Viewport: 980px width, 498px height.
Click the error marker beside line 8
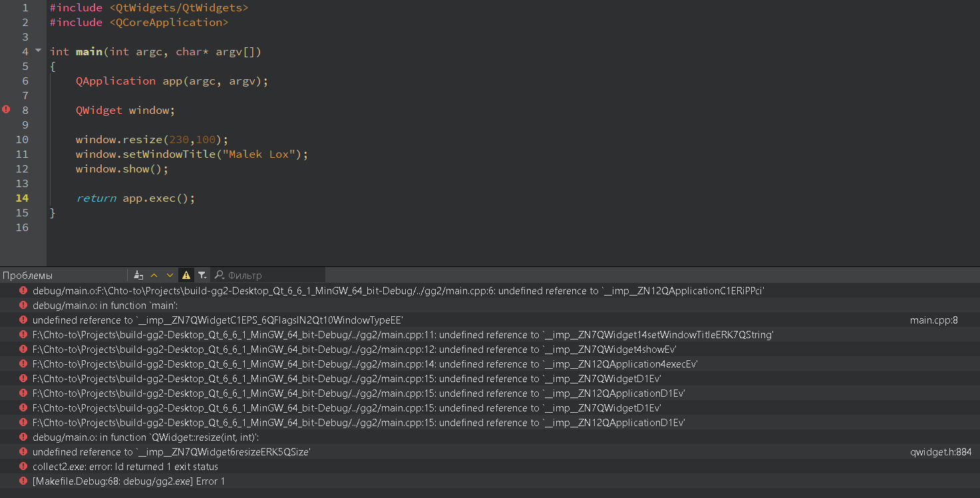[x=6, y=110]
